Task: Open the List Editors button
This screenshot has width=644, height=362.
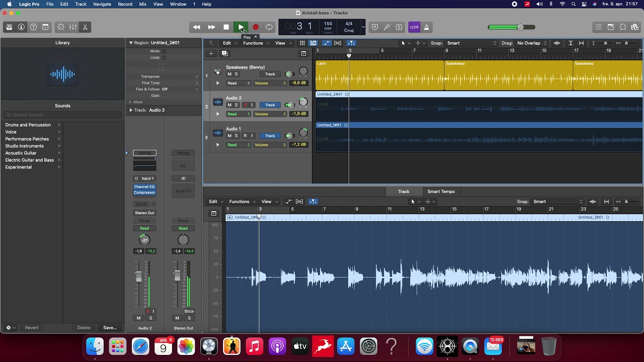Action: pyautogui.click(x=598, y=27)
